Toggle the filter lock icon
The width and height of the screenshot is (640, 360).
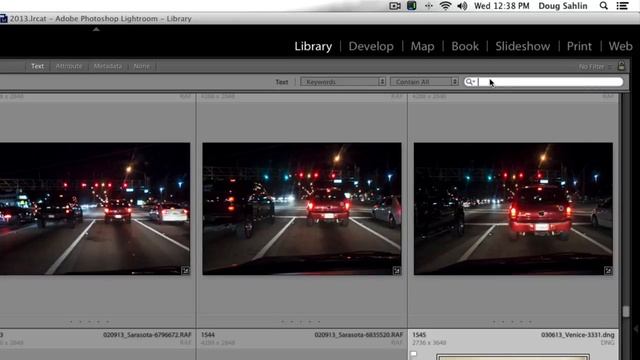coord(621,66)
